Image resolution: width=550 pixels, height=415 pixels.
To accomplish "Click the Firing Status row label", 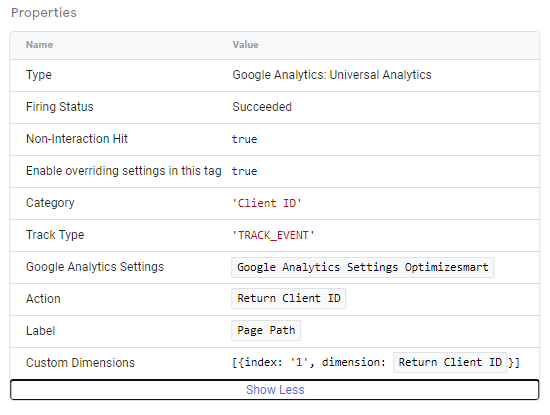I will point(60,107).
